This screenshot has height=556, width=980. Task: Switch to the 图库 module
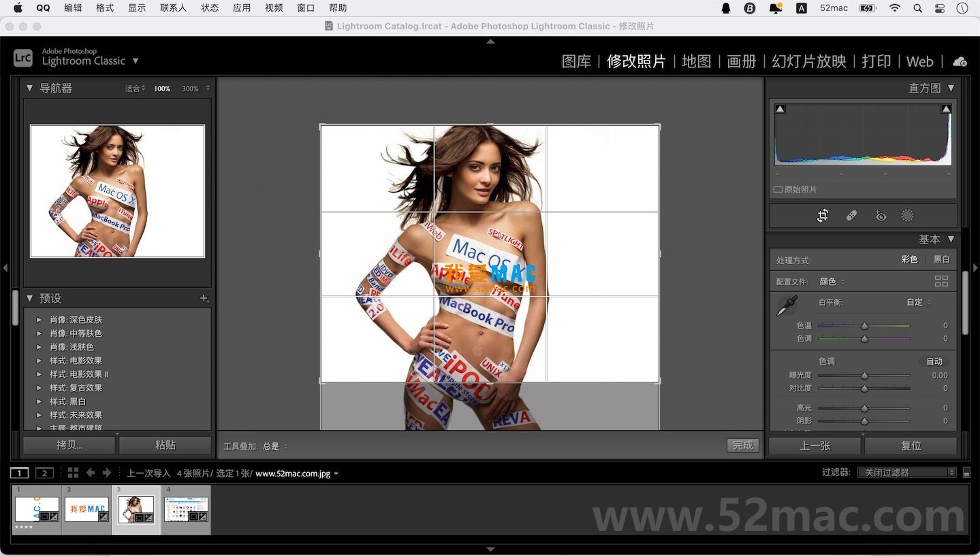click(x=576, y=61)
